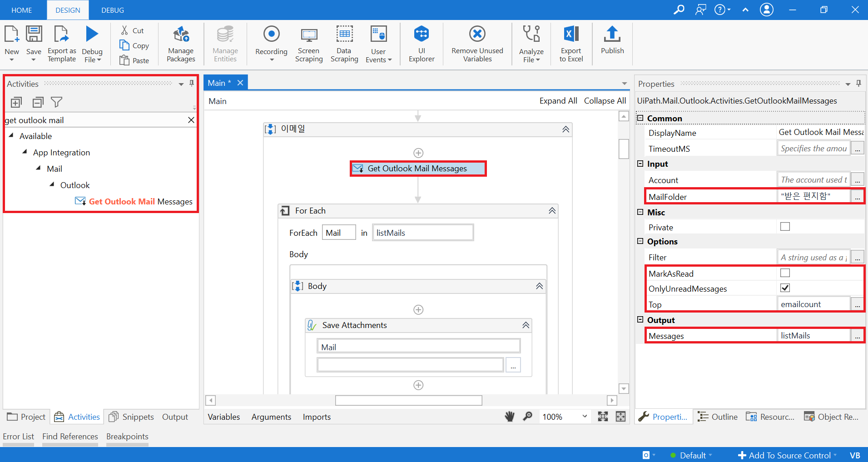Open Filter expression ellipsis button
Image resolution: width=868 pixels, height=462 pixels.
pos(858,257)
